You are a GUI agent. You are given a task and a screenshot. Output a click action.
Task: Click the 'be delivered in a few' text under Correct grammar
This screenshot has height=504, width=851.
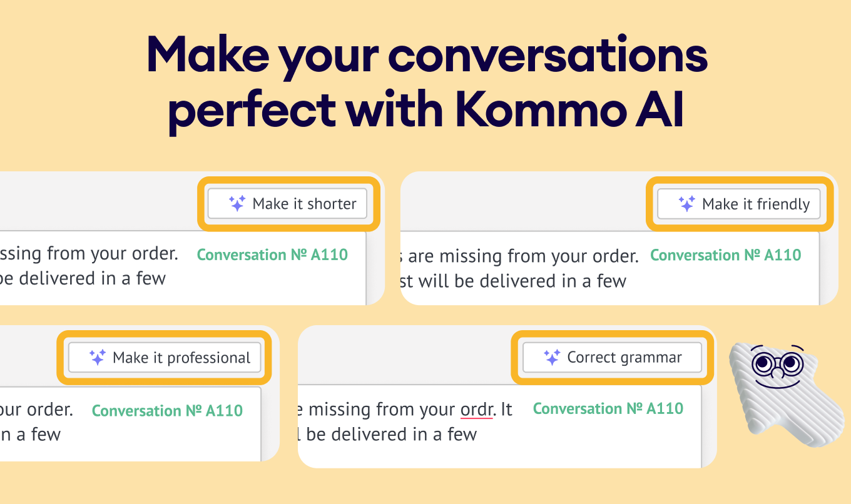point(392,434)
